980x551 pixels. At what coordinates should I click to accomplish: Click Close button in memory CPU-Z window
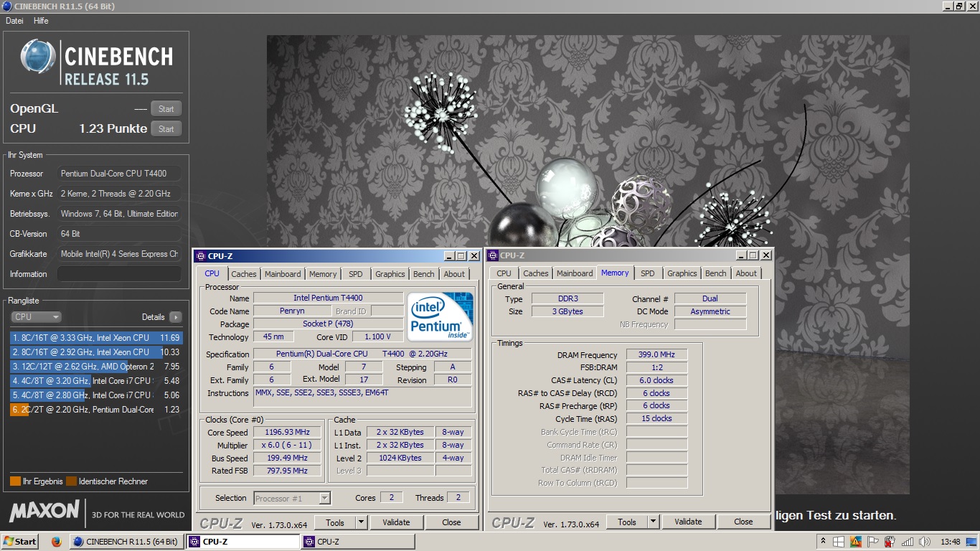pos(743,522)
